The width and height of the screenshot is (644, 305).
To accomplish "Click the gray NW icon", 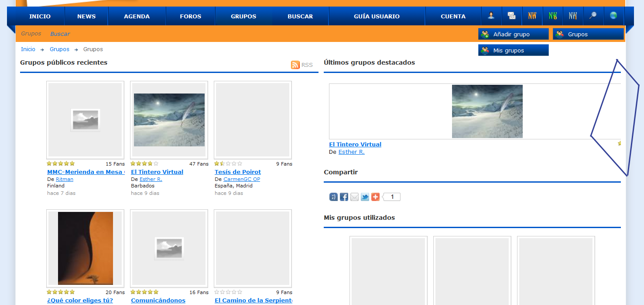I will coord(573,16).
